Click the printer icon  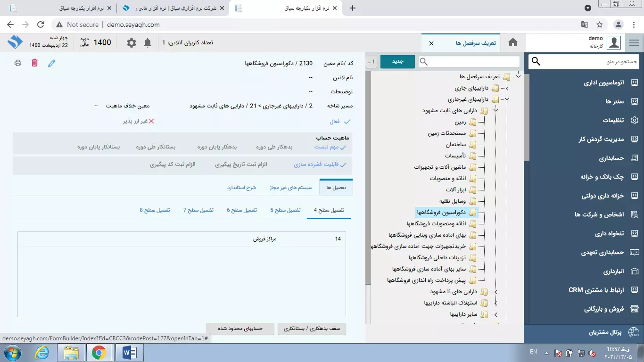click(18, 63)
